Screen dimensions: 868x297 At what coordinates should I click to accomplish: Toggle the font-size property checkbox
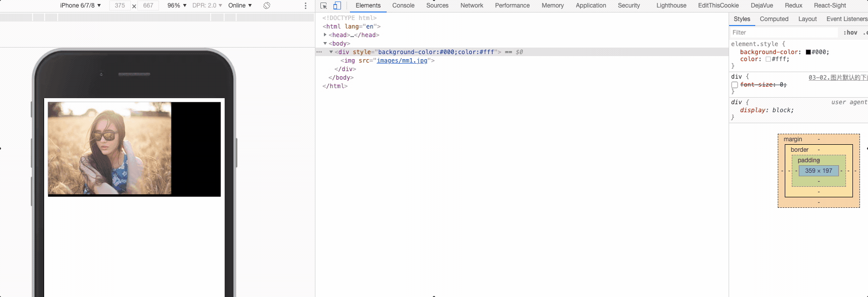tap(735, 85)
